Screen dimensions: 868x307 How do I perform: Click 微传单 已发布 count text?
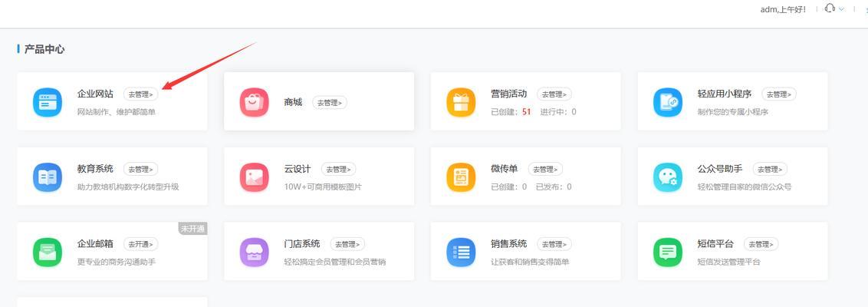pos(554,187)
